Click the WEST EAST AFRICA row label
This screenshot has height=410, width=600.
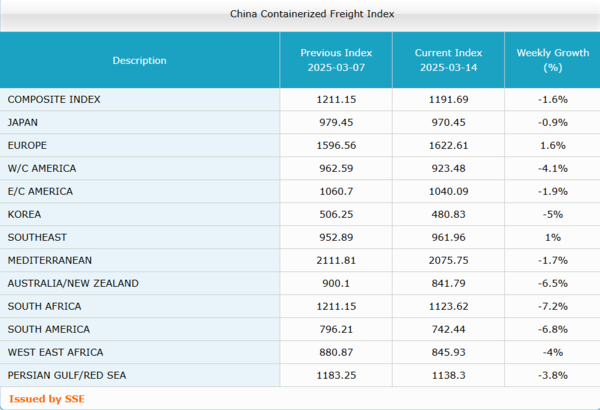pyautogui.click(x=54, y=353)
